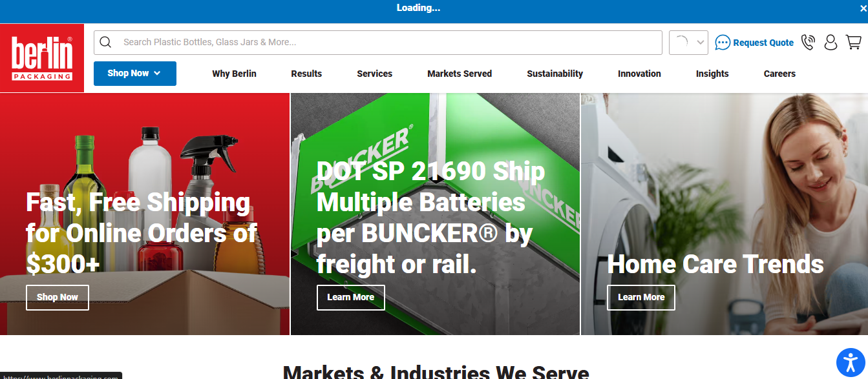This screenshot has width=868, height=379.
Task: Open the accessibility widget icon
Action: pos(851,363)
